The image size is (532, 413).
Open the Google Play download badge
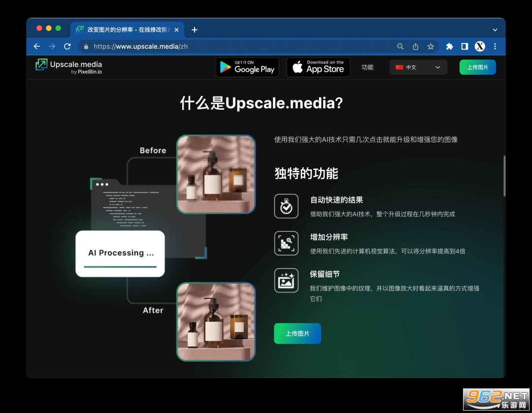click(247, 67)
